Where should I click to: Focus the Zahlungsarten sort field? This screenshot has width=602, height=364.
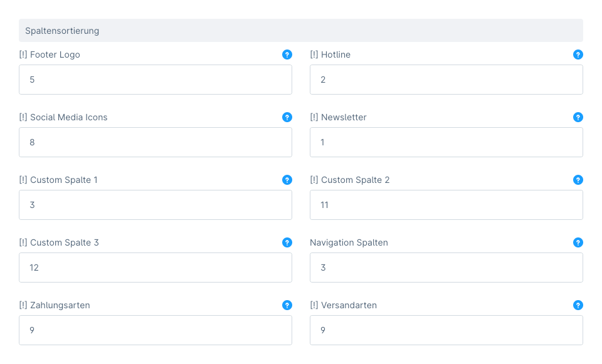155,330
